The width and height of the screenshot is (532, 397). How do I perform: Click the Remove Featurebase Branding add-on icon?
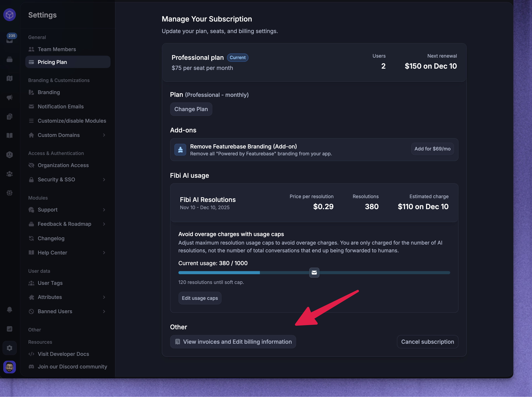[x=180, y=150]
